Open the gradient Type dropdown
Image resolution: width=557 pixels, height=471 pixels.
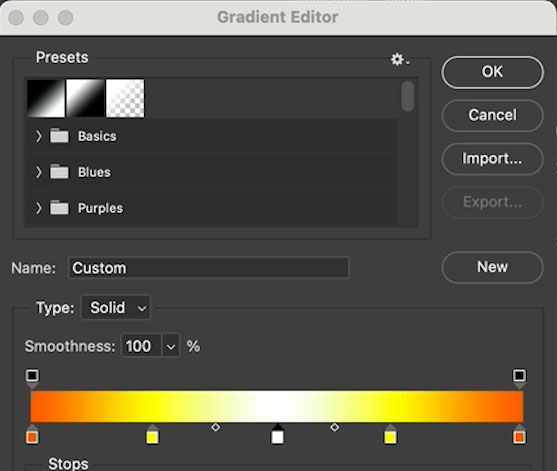[x=116, y=308]
